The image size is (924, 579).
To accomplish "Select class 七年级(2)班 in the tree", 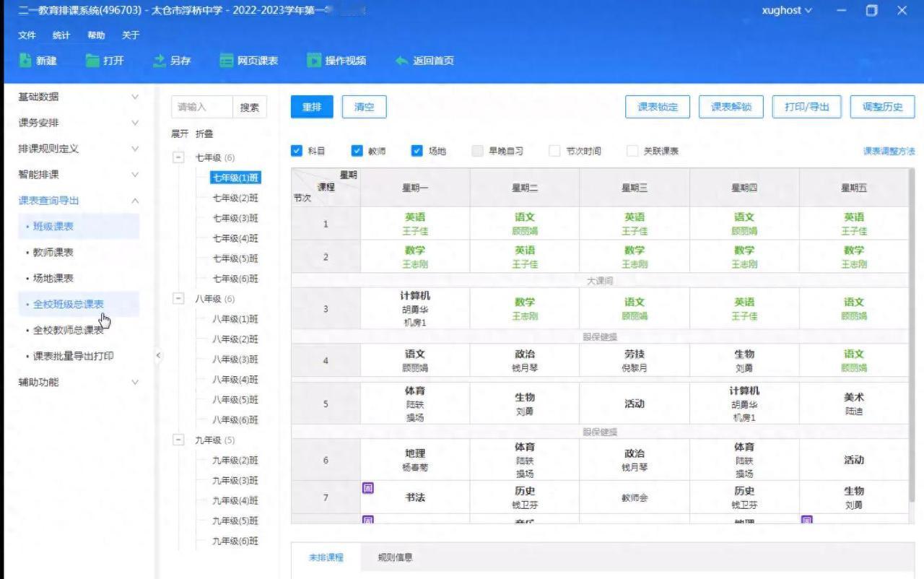I will coord(235,198).
